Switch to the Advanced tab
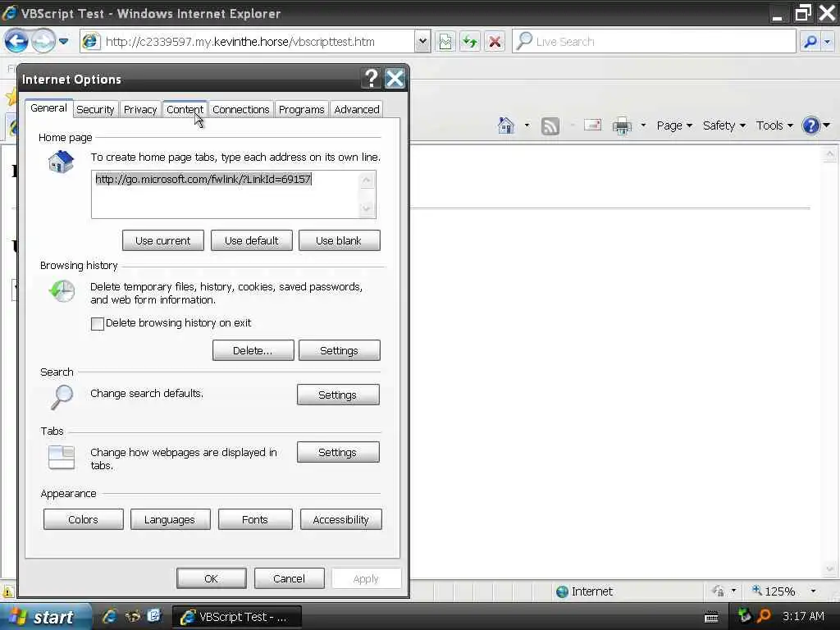The height and width of the screenshot is (630, 840). pos(357,109)
